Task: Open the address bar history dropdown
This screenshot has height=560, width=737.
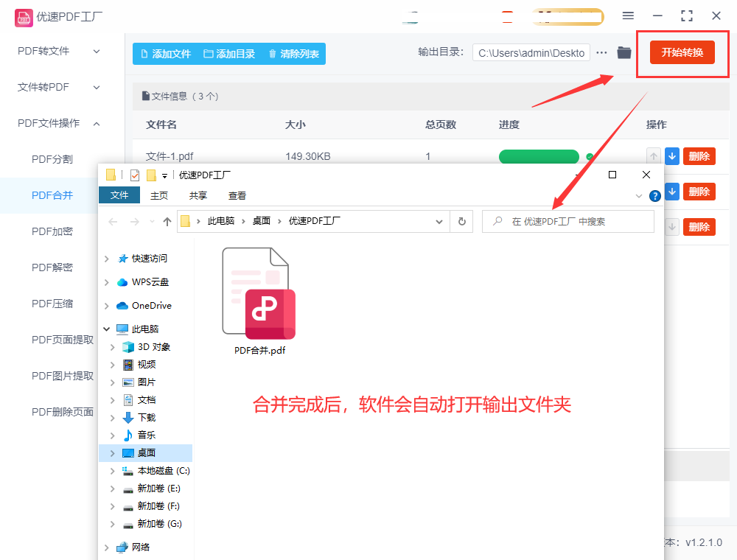Action: pyautogui.click(x=439, y=222)
